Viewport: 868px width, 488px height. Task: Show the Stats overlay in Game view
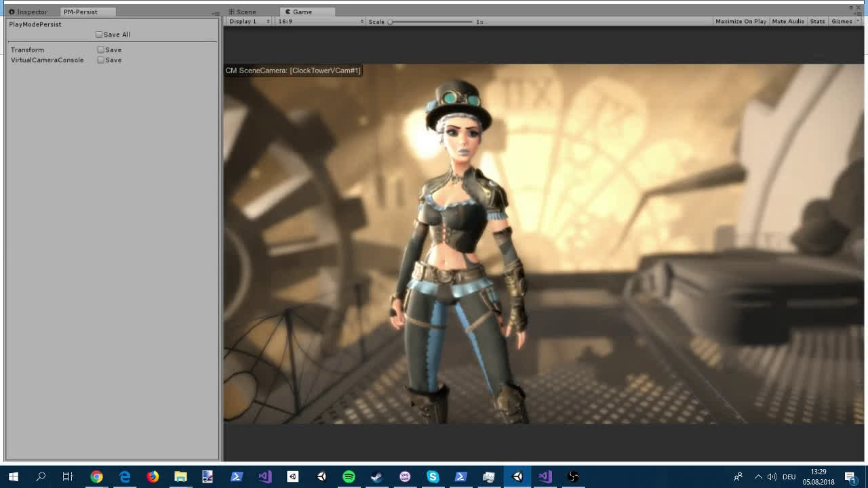[x=817, y=22]
